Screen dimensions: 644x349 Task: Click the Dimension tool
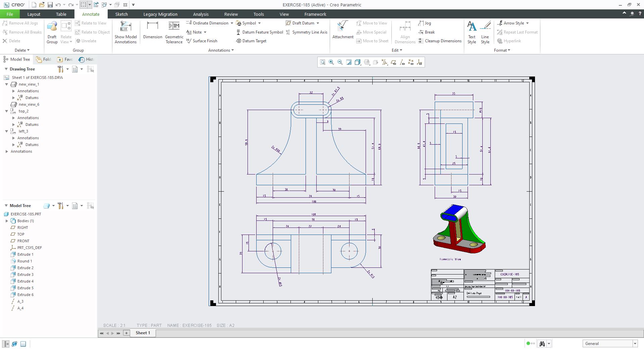[153, 30]
